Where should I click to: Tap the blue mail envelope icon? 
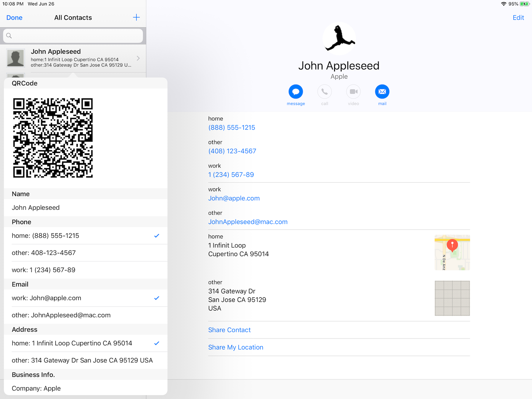click(382, 92)
